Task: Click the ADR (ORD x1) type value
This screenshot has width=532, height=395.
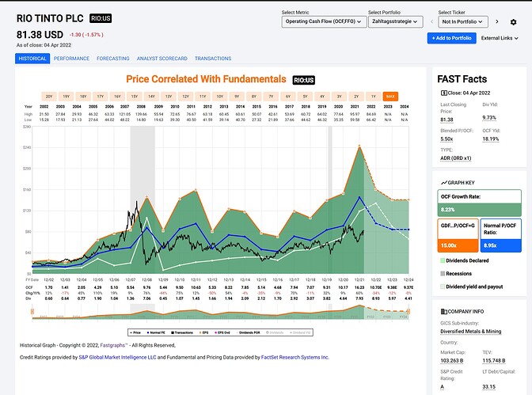Action: coord(456,158)
